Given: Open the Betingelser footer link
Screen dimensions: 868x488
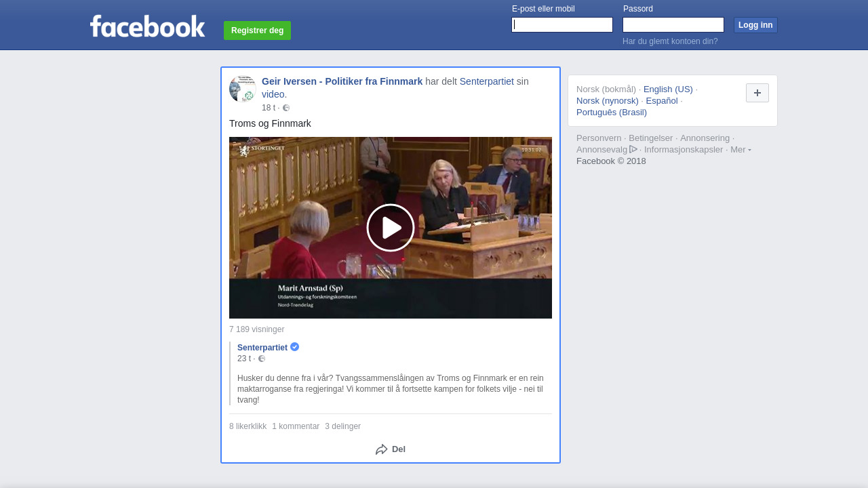Looking at the screenshot, I should (x=651, y=138).
